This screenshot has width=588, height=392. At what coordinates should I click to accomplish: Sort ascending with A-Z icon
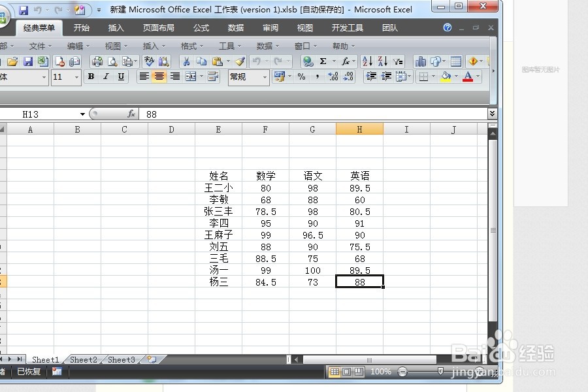click(x=367, y=61)
